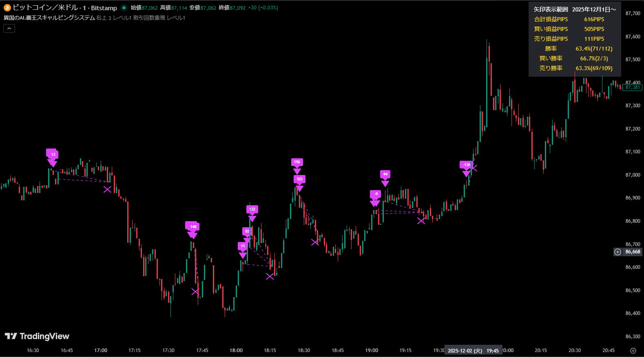Click 19:00 on the time axis
This screenshot has height=357, width=644.
point(372,350)
